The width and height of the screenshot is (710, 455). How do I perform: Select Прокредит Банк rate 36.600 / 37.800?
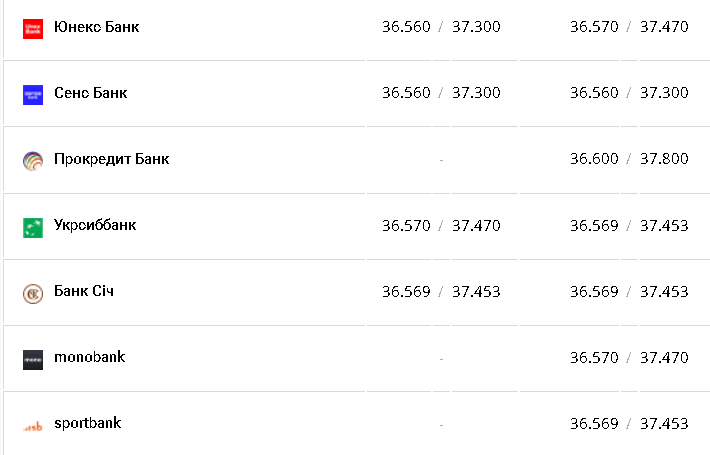point(629,159)
